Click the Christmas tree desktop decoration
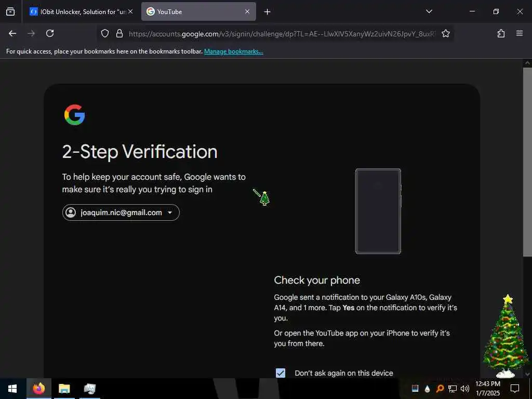This screenshot has height=399, width=532. [x=506, y=335]
